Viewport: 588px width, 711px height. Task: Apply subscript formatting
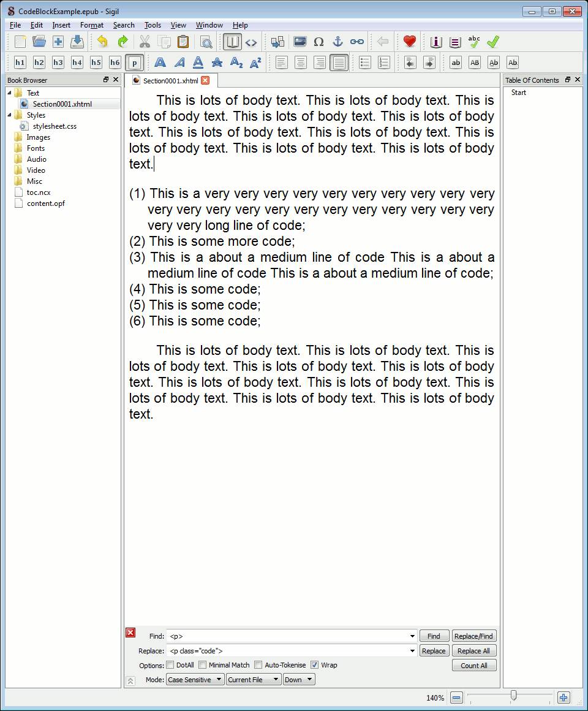pos(236,63)
